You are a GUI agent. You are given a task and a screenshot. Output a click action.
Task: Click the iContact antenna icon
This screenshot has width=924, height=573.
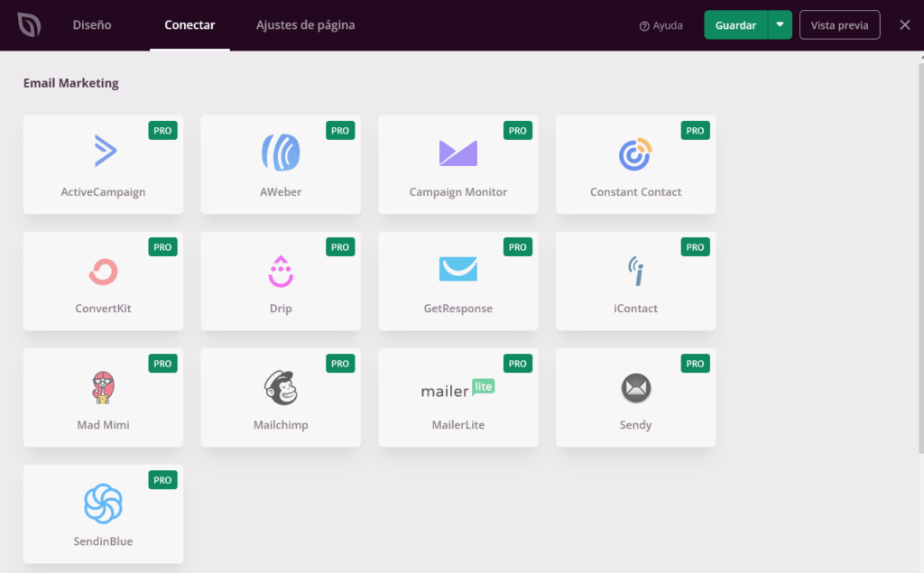point(635,268)
